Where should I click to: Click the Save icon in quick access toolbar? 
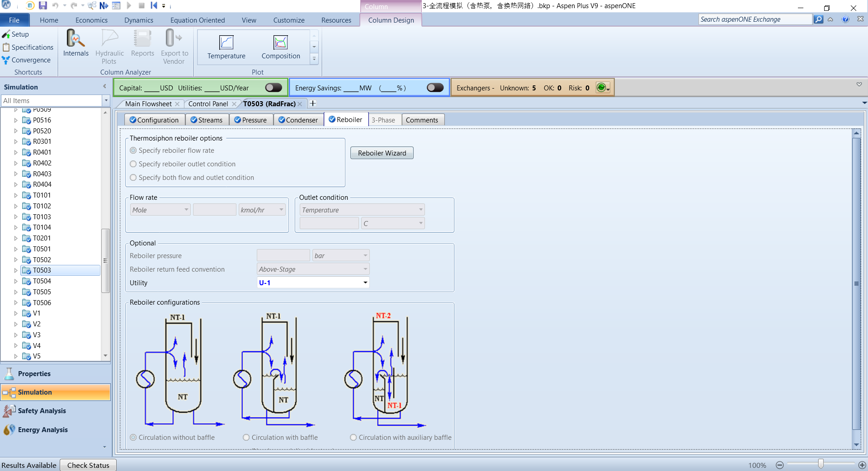coord(42,5)
